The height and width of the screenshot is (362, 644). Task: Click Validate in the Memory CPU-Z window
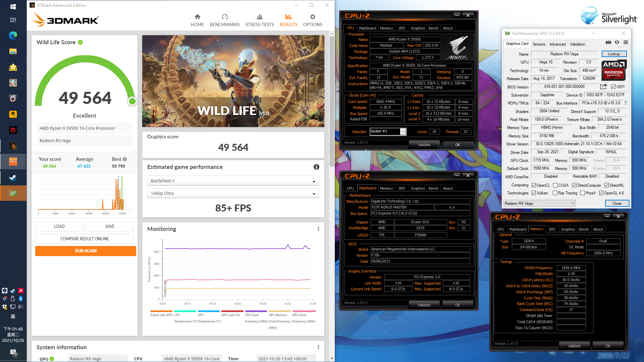click(x=574, y=346)
